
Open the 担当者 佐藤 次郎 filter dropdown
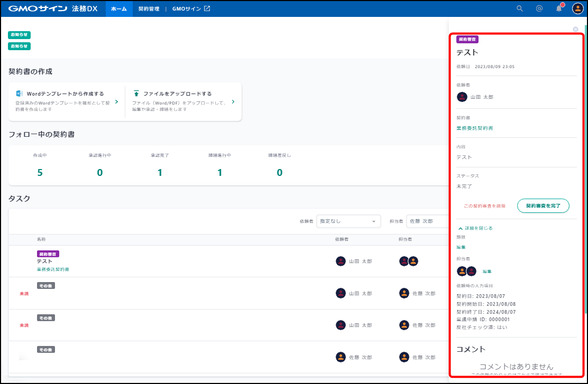pos(427,221)
